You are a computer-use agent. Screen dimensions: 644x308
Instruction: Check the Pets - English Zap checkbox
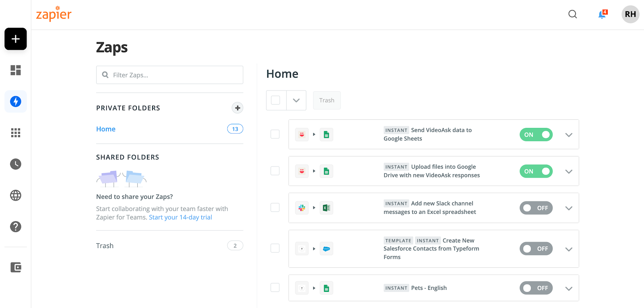tap(275, 287)
